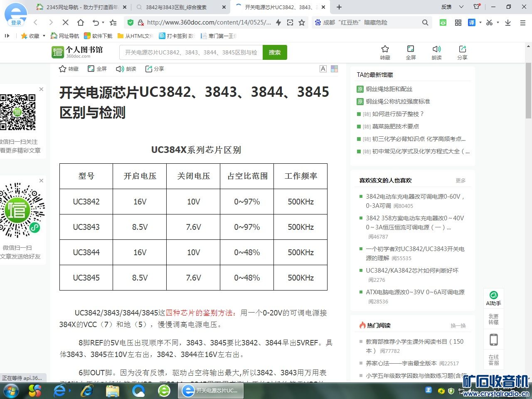Open the 钢丝绳捻距和配丝 article link
Viewport: 532px width, 399px height.
pos(389,89)
